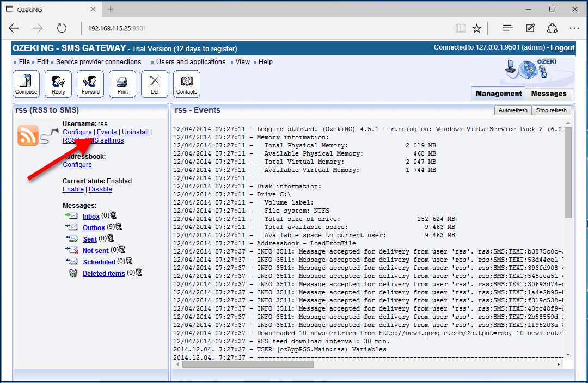The height and width of the screenshot is (383, 588).
Task: Click the events log scroll-right arrow
Action: click(559, 364)
